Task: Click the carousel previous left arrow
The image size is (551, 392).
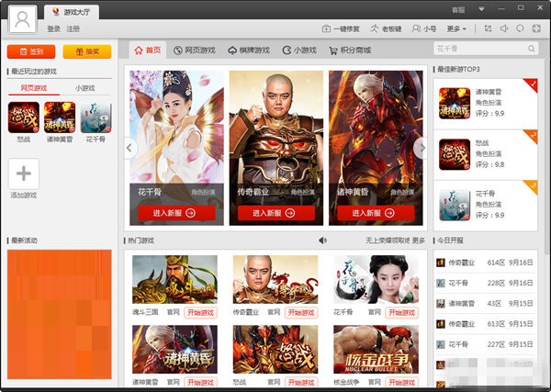Action: (130, 148)
